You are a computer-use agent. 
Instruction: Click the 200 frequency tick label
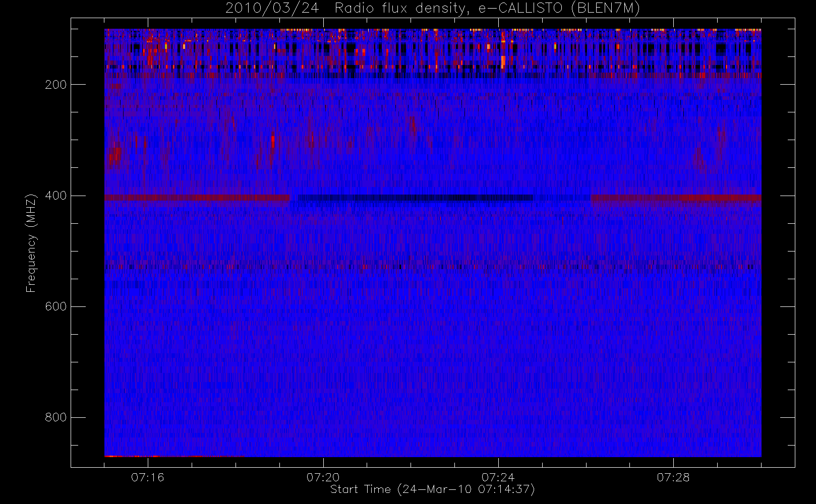(x=56, y=85)
